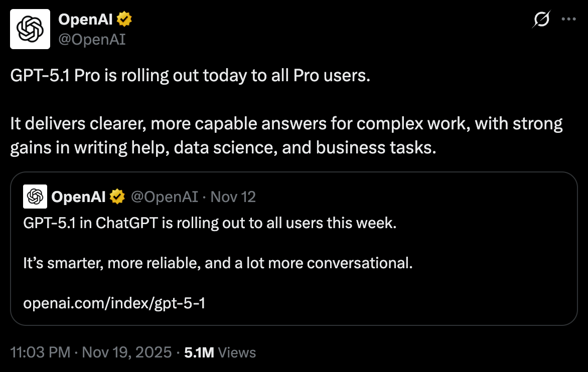Click the Views label next to 5.1M

coord(237,352)
